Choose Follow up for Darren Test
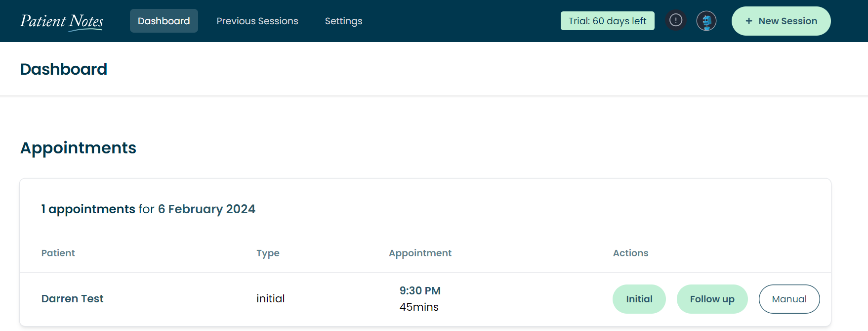The image size is (868, 331). click(712, 299)
